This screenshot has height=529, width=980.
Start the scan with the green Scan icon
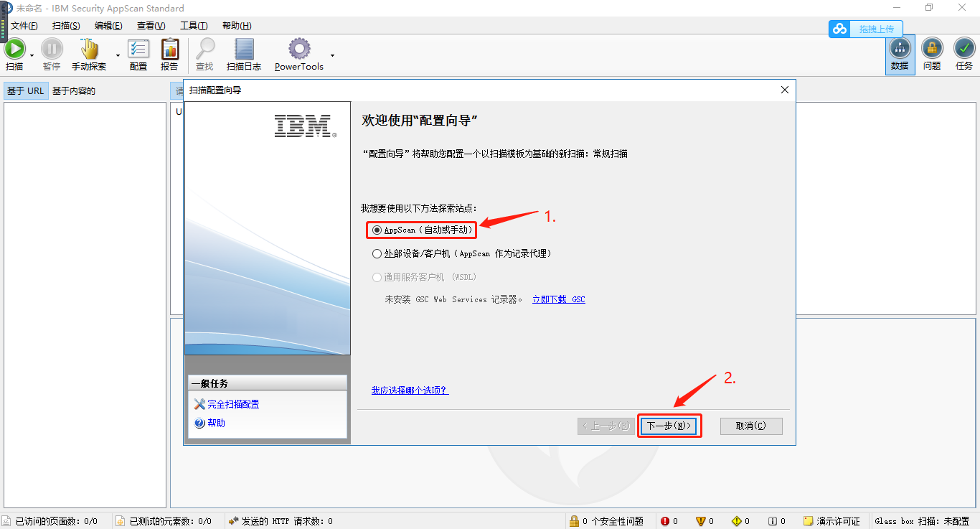coord(14,49)
